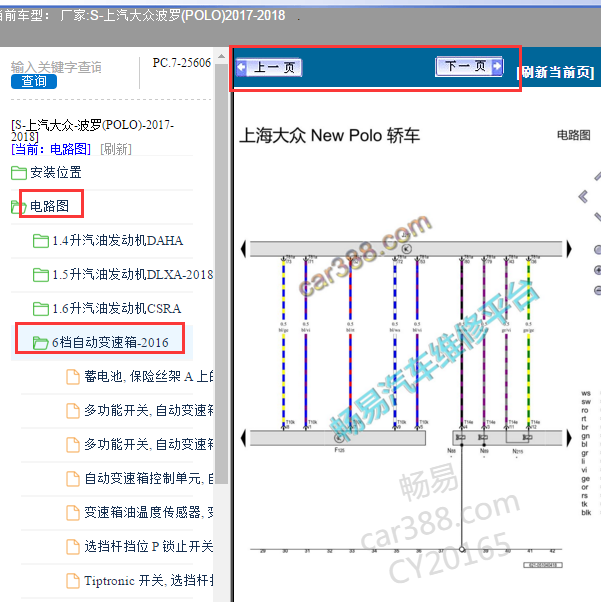Viewport: 601px width, 602px height.
Task: Click page icon beside 变速箱油温度传感器 document
Action: point(73,513)
